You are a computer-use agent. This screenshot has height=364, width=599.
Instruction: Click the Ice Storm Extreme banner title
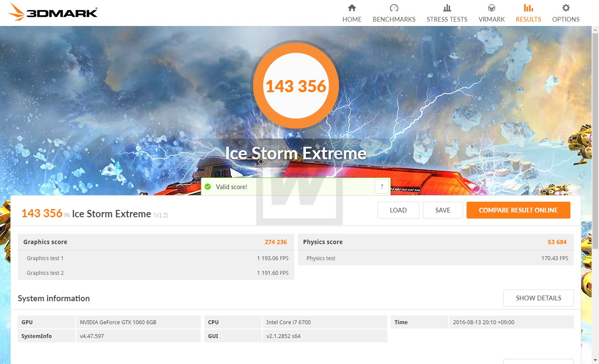coord(296,153)
